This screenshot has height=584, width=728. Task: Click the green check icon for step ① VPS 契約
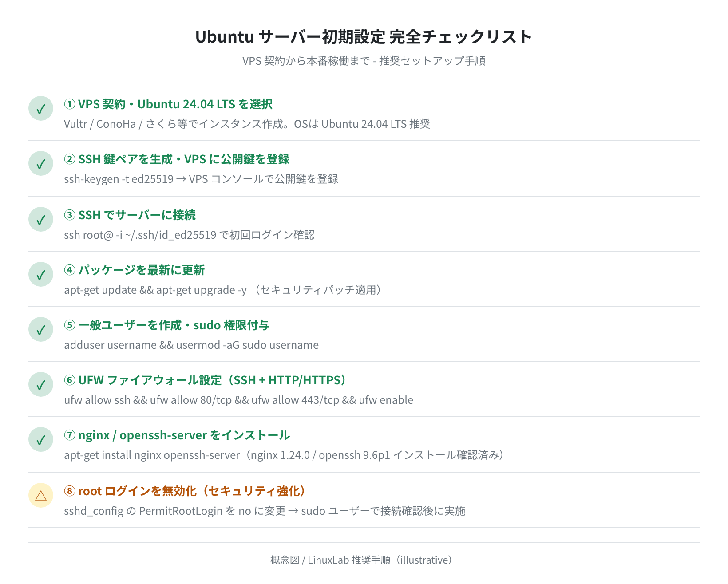41,108
